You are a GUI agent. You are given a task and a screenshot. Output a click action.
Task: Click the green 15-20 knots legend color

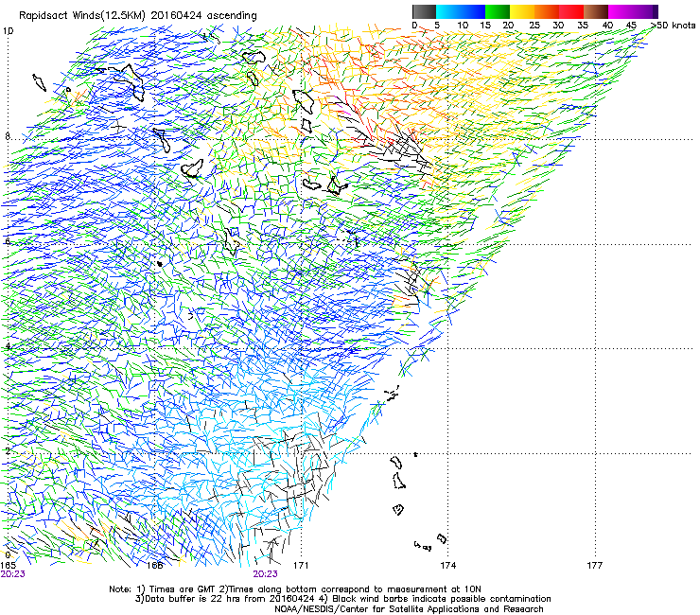498,11
